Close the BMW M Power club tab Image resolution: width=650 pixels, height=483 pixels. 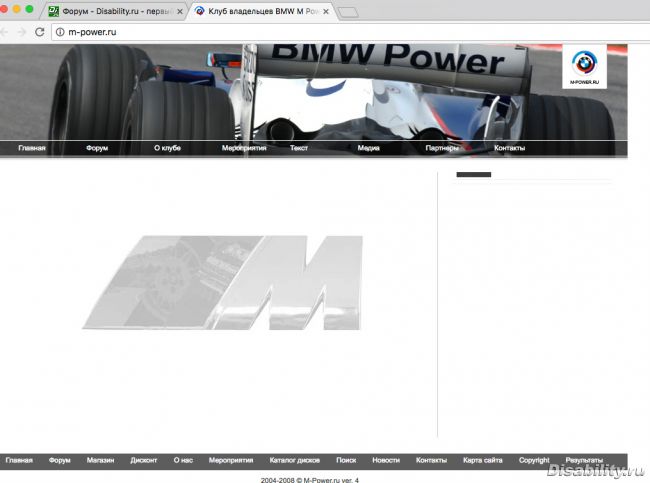[326, 12]
